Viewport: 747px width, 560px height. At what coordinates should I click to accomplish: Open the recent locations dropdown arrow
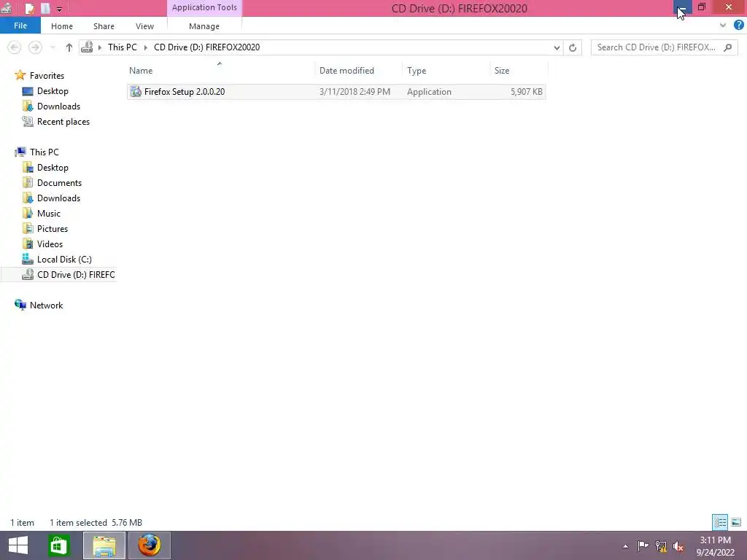[x=53, y=47]
